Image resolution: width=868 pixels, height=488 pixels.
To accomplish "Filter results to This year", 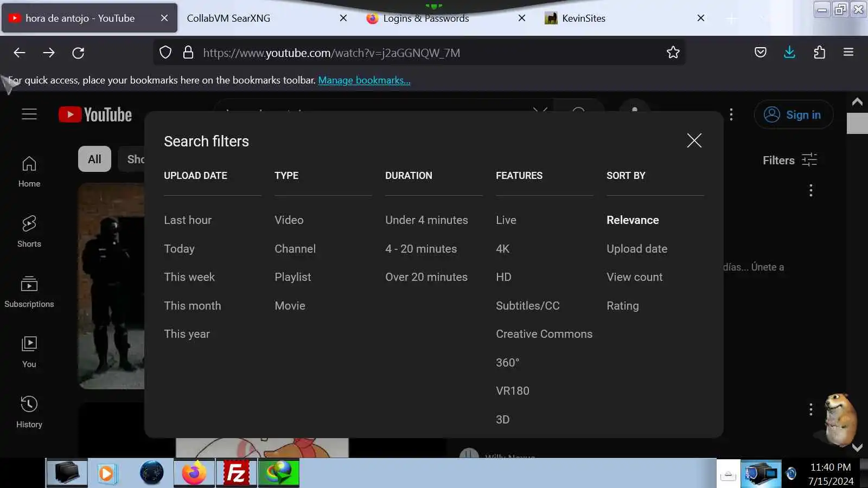I will (x=187, y=334).
